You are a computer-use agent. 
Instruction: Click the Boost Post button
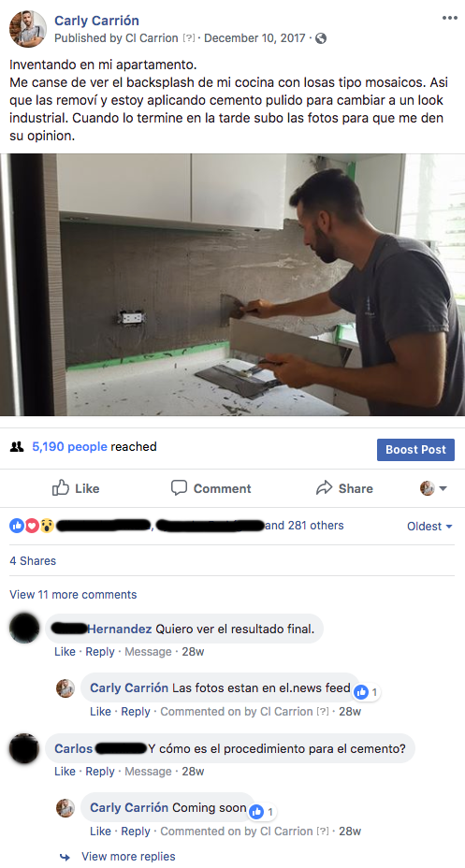pyautogui.click(x=415, y=450)
